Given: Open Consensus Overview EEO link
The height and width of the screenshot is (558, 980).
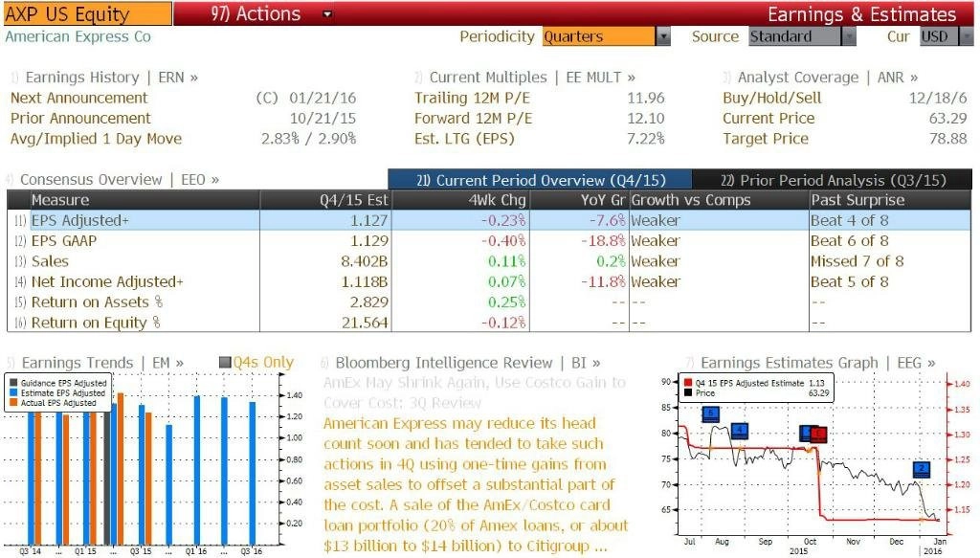Looking at the screenshot, I should (120, 180).
